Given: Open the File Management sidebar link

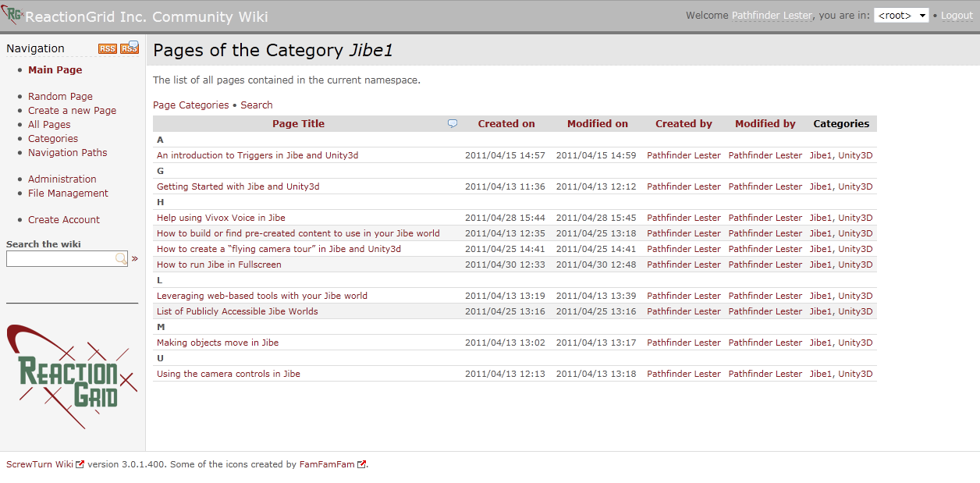Looking at the screenshot, I should coord(68,193).
